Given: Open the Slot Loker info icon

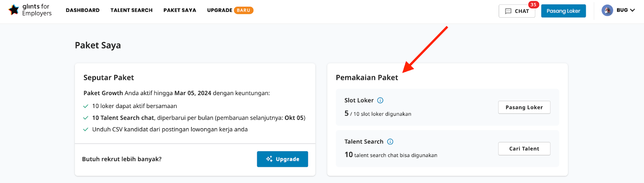Looking at the screenshot, I should (x=380, y=100).
